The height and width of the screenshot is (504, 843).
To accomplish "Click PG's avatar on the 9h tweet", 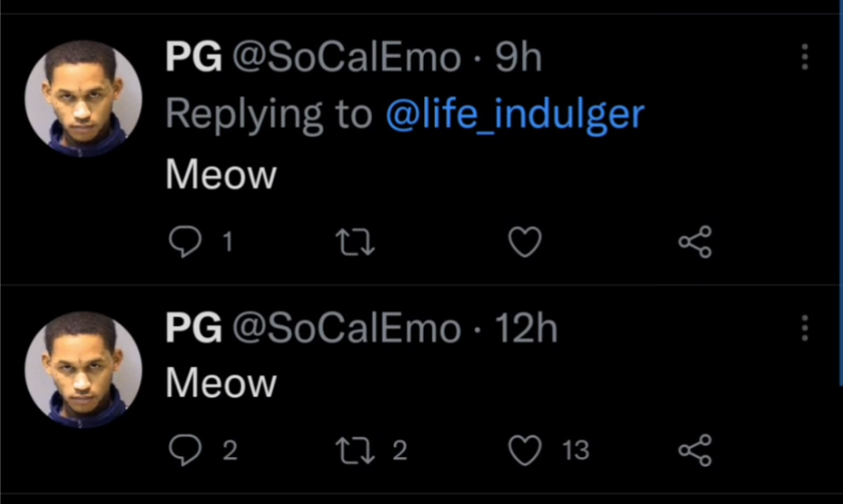I will (x=83, y=98).
